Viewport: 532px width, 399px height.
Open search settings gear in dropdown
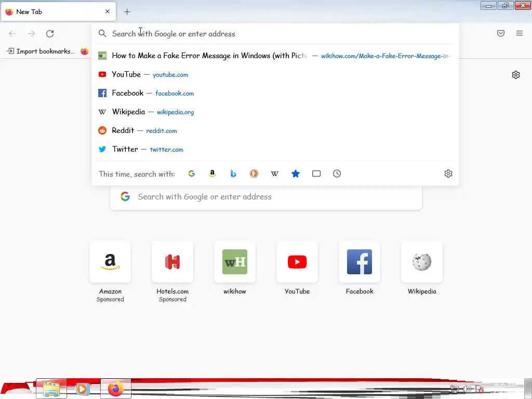448,174
